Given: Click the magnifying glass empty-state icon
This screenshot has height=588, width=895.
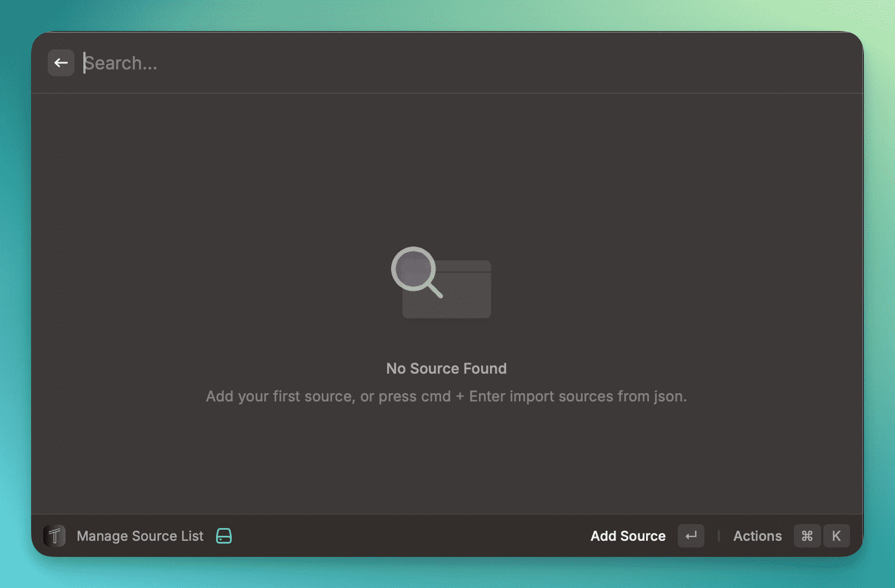Looking at the screenshot, I should (414, 270).
